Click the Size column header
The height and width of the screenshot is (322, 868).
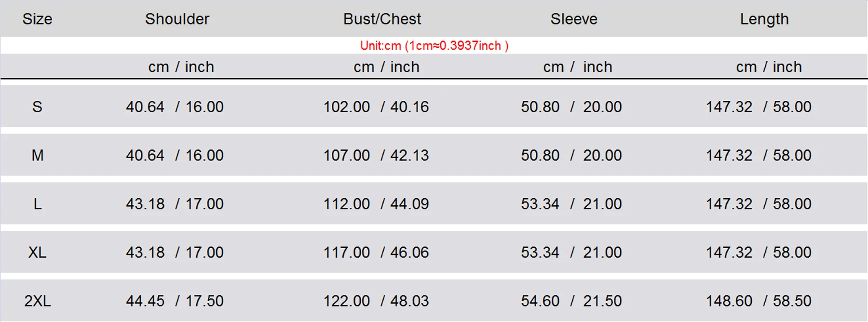point(37,19)
